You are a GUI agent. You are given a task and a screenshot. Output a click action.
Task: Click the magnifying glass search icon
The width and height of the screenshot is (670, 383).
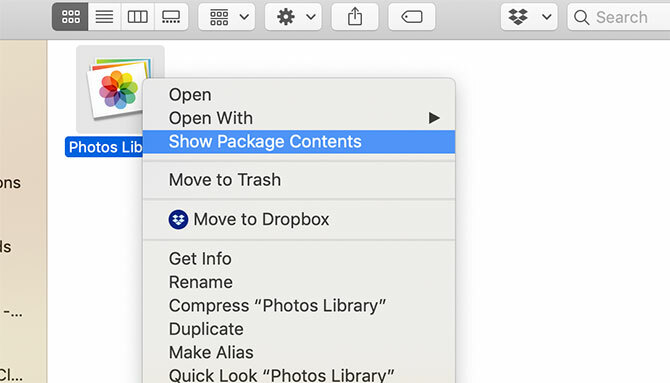point(581,17)
